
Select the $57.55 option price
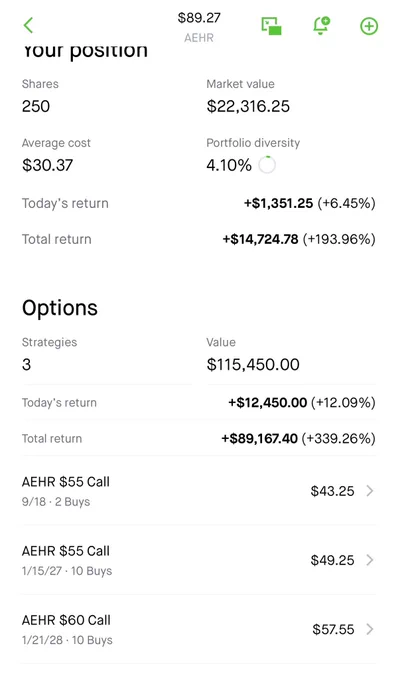coord(333,629)
